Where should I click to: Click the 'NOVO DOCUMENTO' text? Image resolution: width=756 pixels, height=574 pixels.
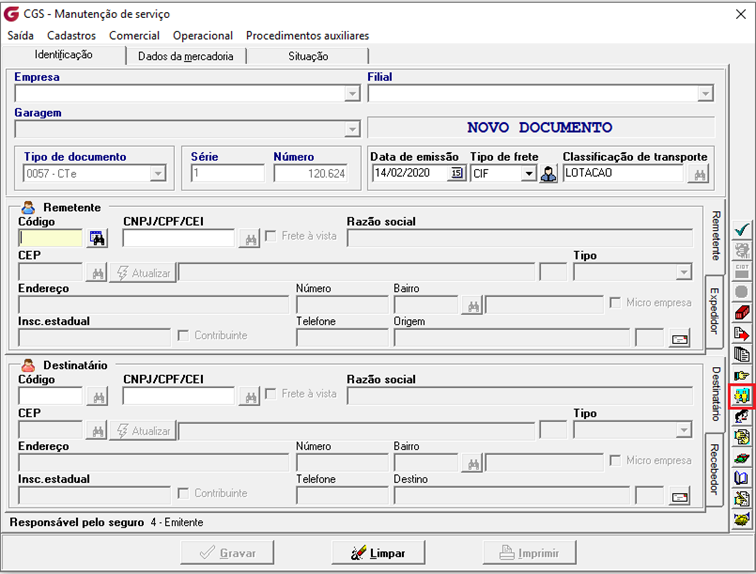point(540,127)
